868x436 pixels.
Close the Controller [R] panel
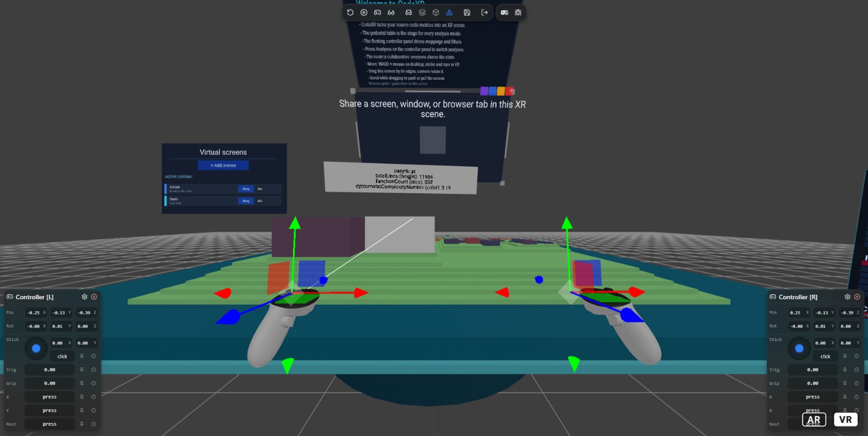[x=857, y=297]
